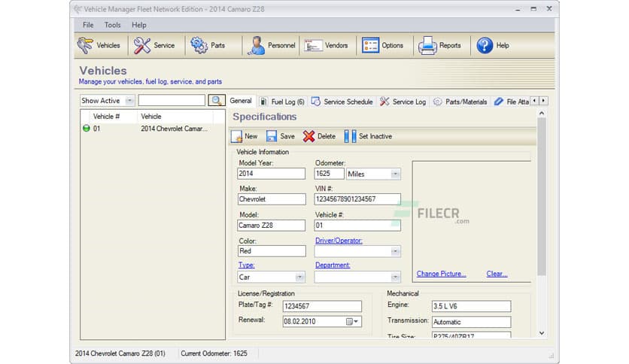
Task: Expand the vehicle Type dropdown showing Car
Action: [x=299, y=277]
